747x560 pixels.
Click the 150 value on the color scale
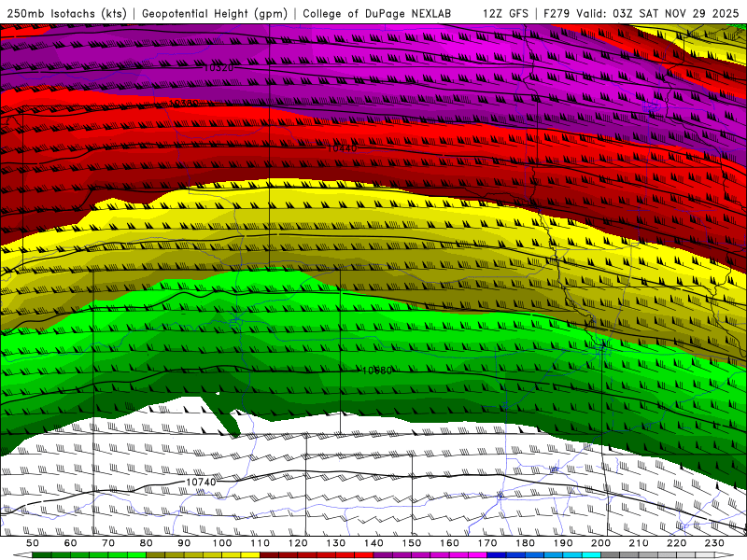pos(411,543)
